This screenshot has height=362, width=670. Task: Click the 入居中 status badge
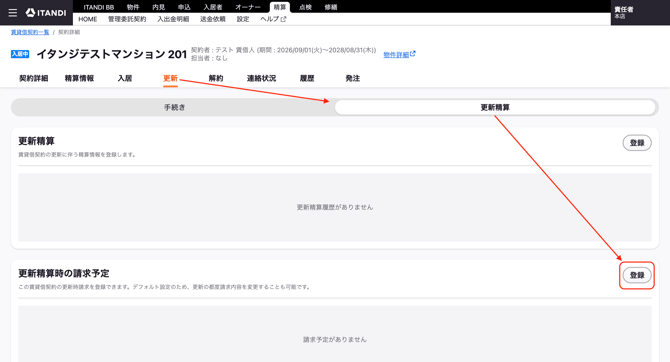click(x=20, y=54)
